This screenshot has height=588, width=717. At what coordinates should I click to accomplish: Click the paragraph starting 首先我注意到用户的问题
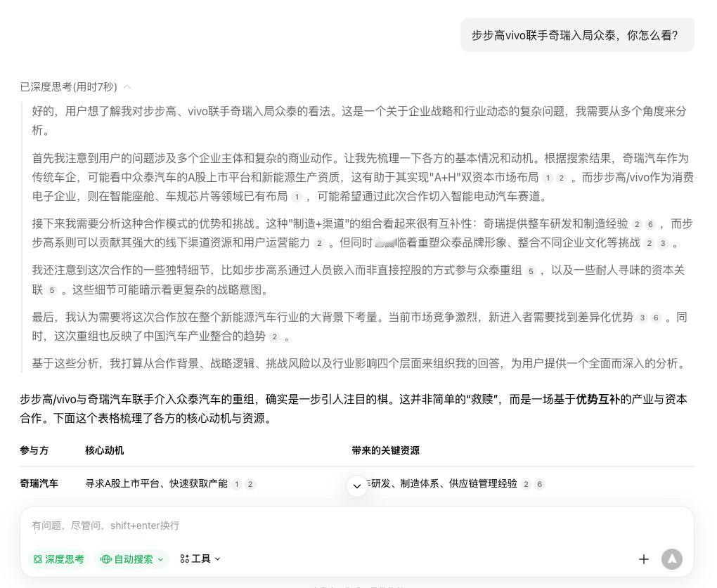[x=363, y=177]
